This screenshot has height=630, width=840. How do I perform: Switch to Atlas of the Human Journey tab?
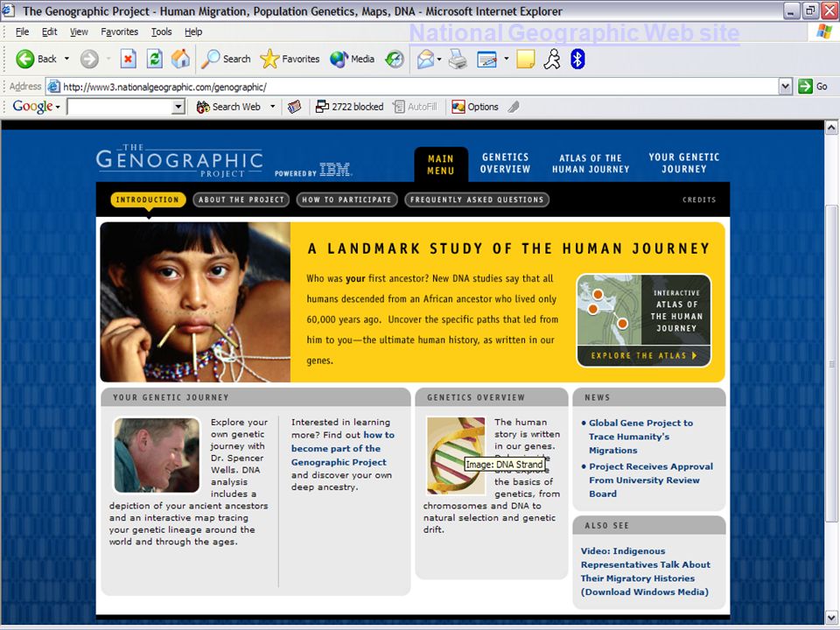[x=591, y=164]
